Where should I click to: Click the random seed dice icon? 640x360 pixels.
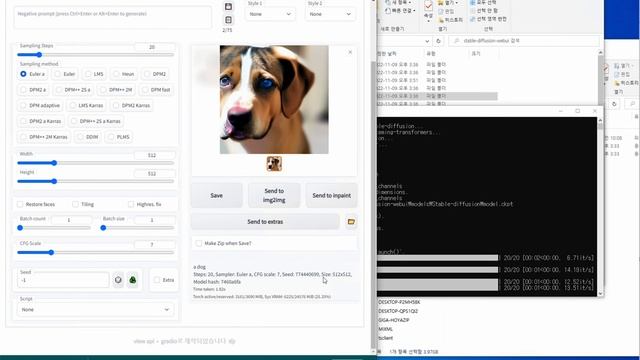[118, 280]
